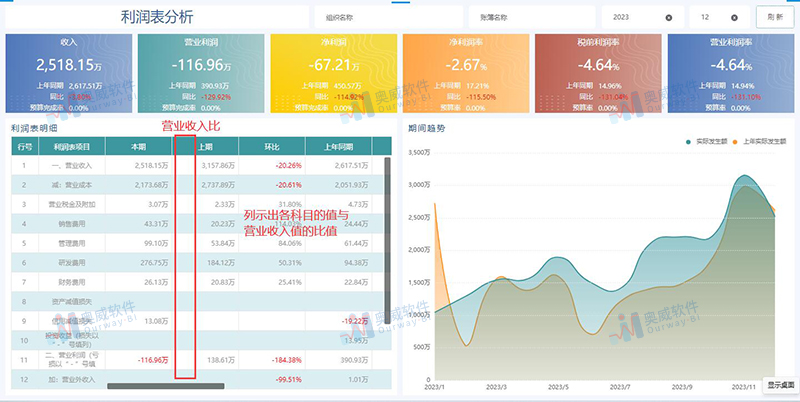Open the 2023 year selector

pos(643,17)
